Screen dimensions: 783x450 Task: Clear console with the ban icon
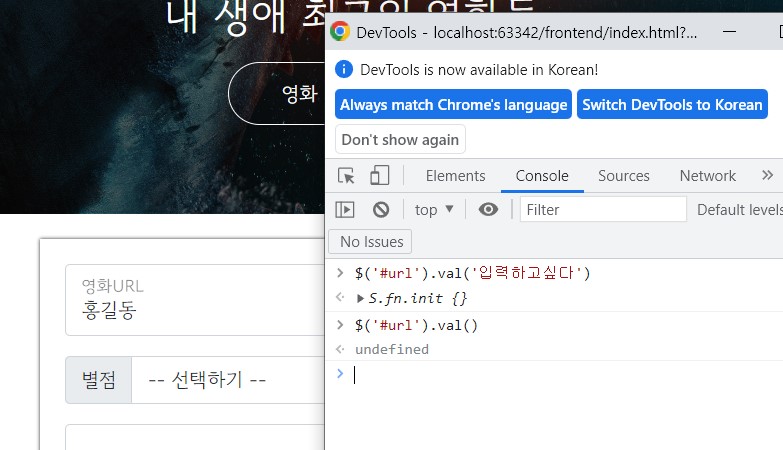(x=381, y=209)
